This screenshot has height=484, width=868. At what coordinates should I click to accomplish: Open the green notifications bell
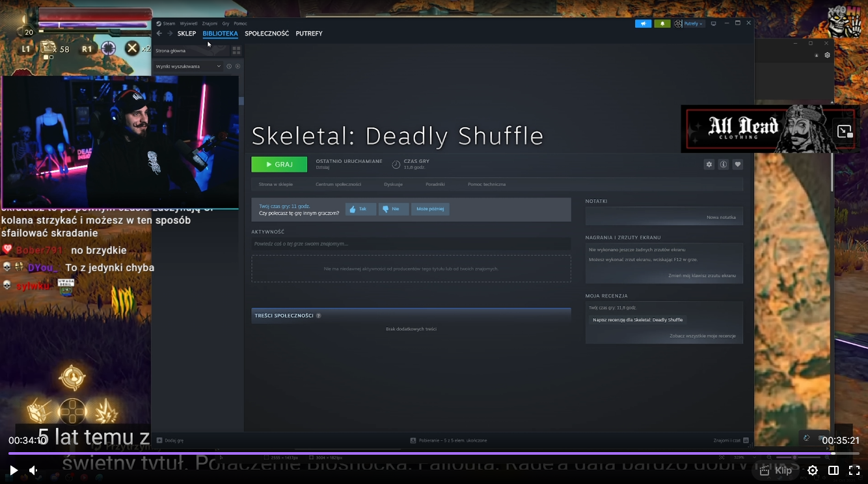662,23
